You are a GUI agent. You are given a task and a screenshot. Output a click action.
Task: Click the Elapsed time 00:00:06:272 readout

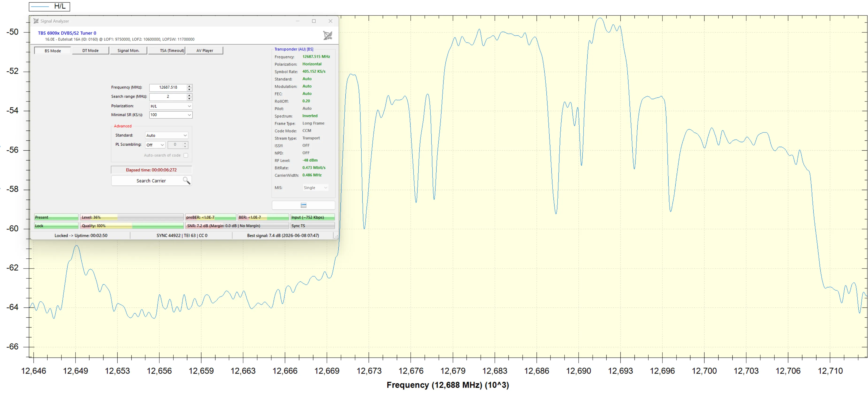(151, 170)
